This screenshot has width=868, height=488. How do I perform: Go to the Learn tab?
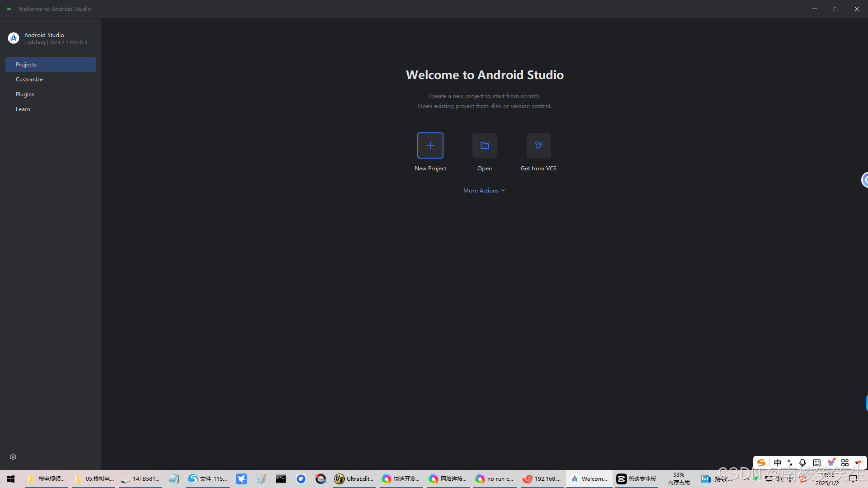23,109
